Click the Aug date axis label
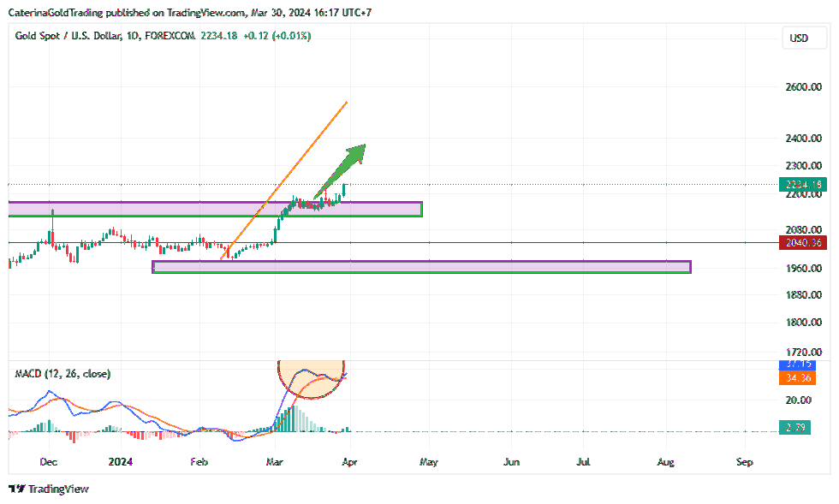This screenshot has width=839, height=504. [x=666, y=462]
